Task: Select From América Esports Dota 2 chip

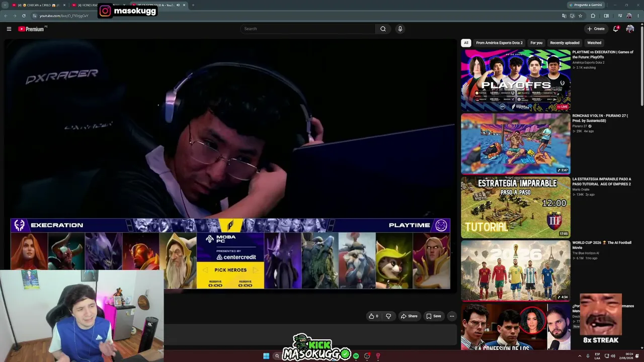Action: pyautogui.click(x=499, y=43)
